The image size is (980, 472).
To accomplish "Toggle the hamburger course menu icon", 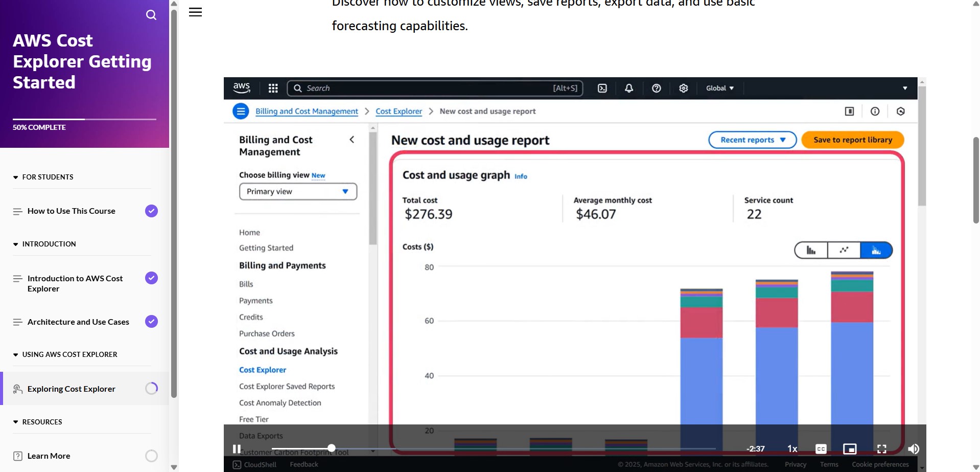I will [195, 12].
